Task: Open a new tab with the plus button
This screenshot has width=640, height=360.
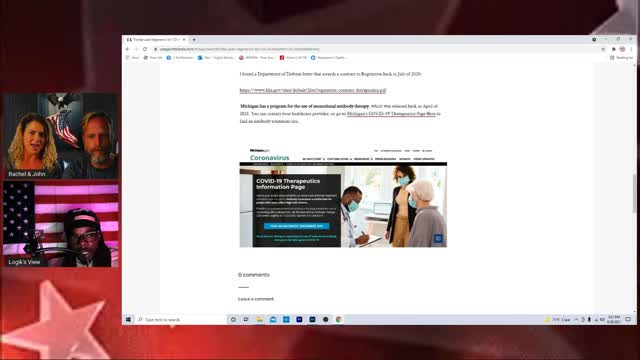Action: 194,40
